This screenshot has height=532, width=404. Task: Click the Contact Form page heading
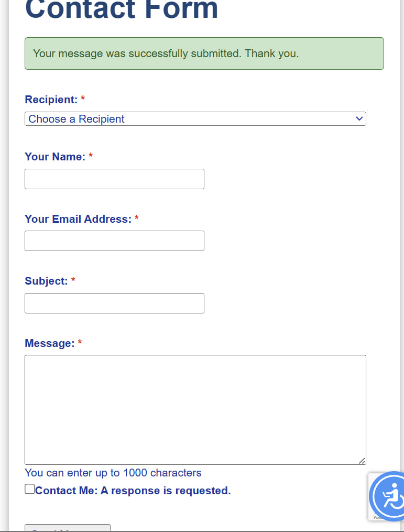tap(122, 10)
